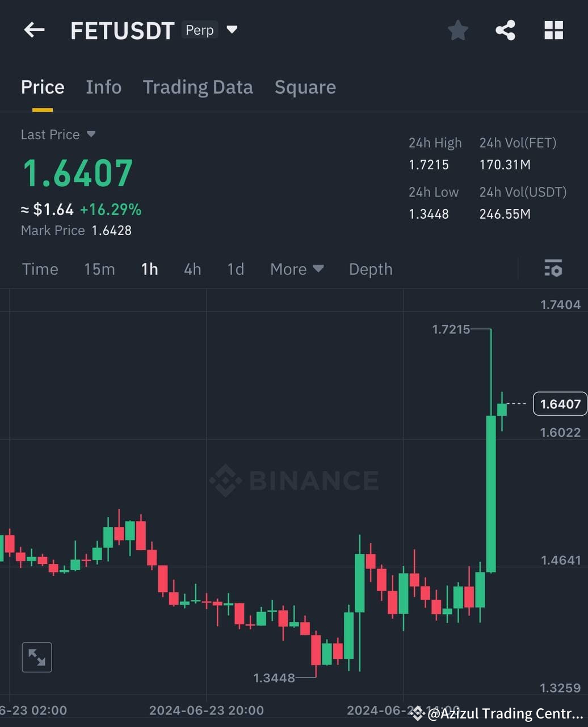Click the current price label 1.6407
The height and width of the screenshot is (727, 588).
(560, 403)
